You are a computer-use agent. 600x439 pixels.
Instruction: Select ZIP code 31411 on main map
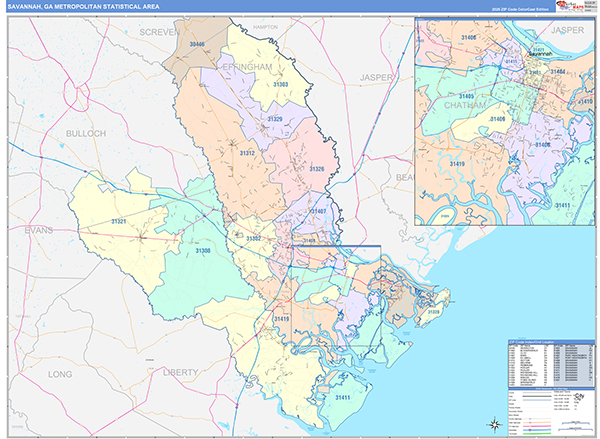[x=343, y=398]
